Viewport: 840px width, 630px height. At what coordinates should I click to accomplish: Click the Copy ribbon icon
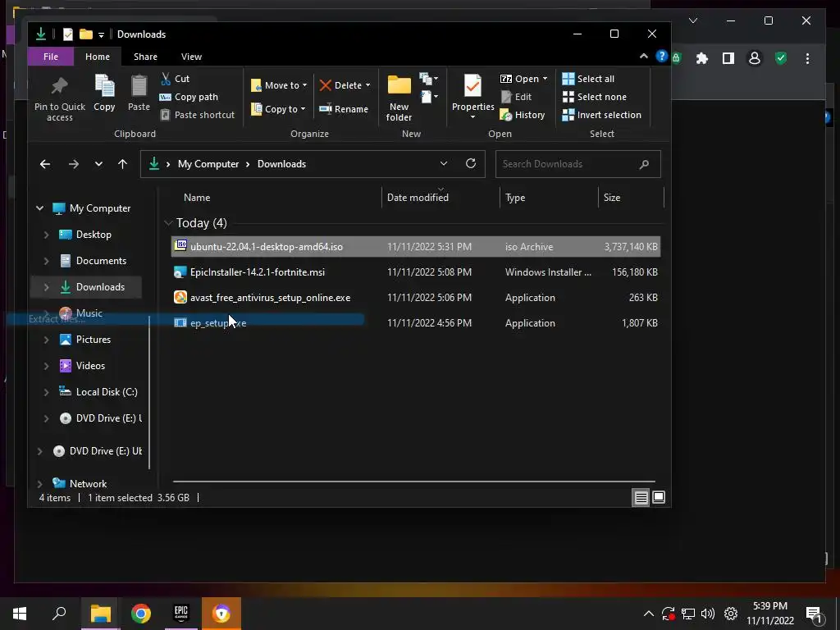pos(104,85)
